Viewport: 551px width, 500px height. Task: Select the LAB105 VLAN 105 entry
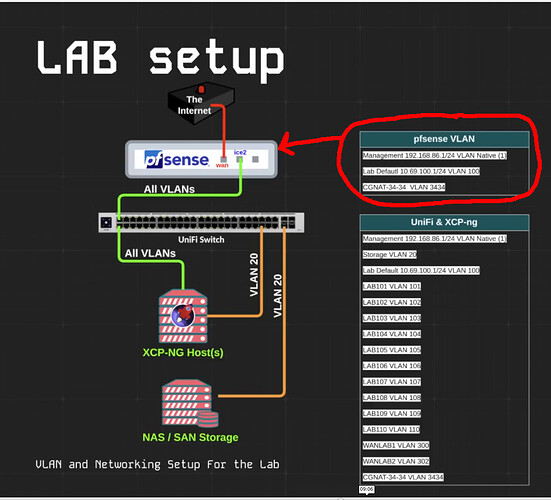(392, 350)
